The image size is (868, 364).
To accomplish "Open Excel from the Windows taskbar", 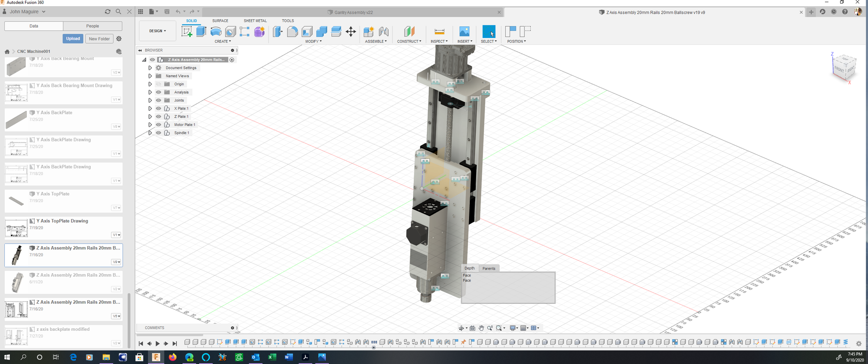I will pos(272,357).
